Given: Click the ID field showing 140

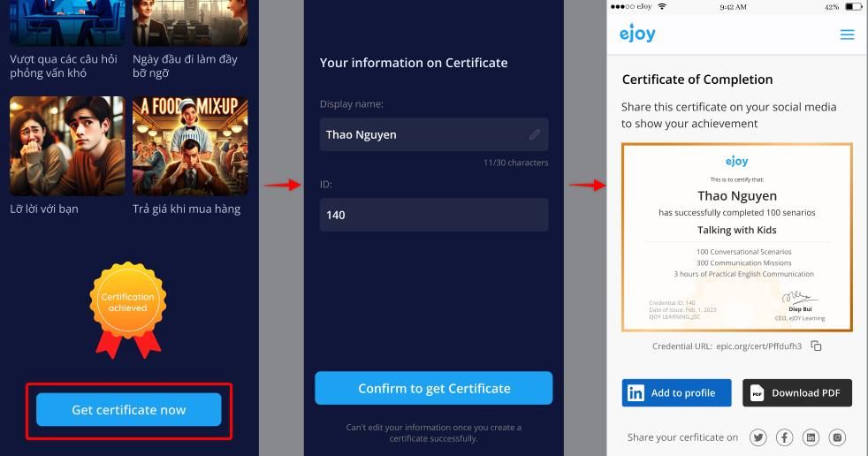Looking at the screenshot, I should coord(433,215).
